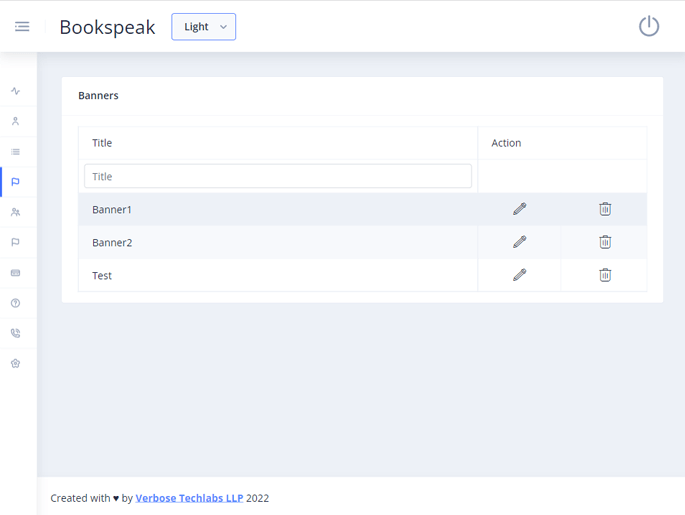
Task: Open the single user sidebar icon
Action: point(15,121)
